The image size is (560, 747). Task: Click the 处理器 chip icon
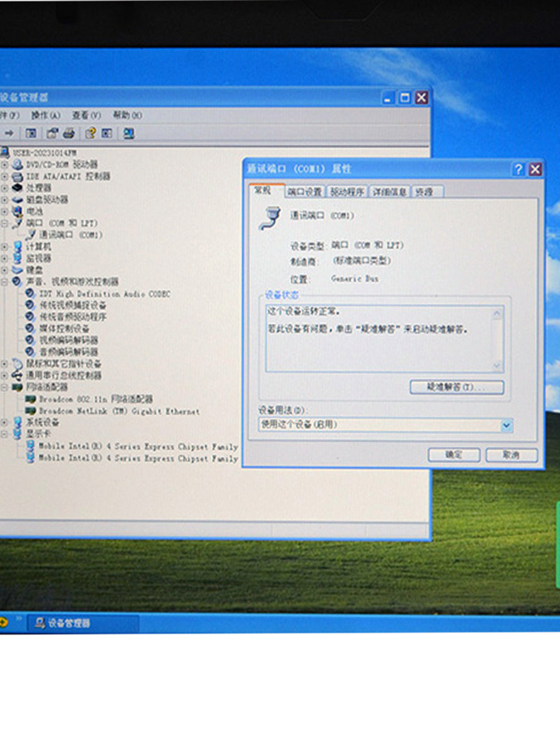point(17,188)
